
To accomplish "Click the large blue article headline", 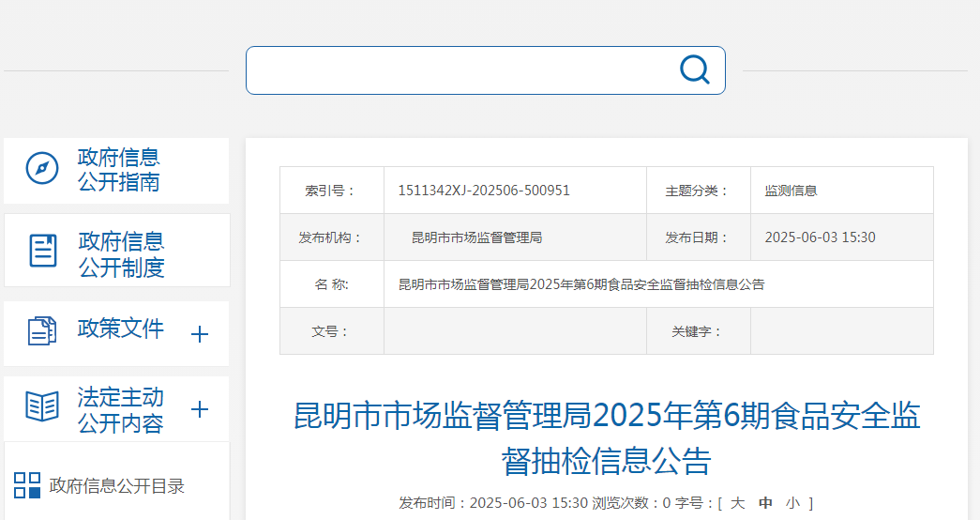I will pyautogui.click(x=606, y=438).
